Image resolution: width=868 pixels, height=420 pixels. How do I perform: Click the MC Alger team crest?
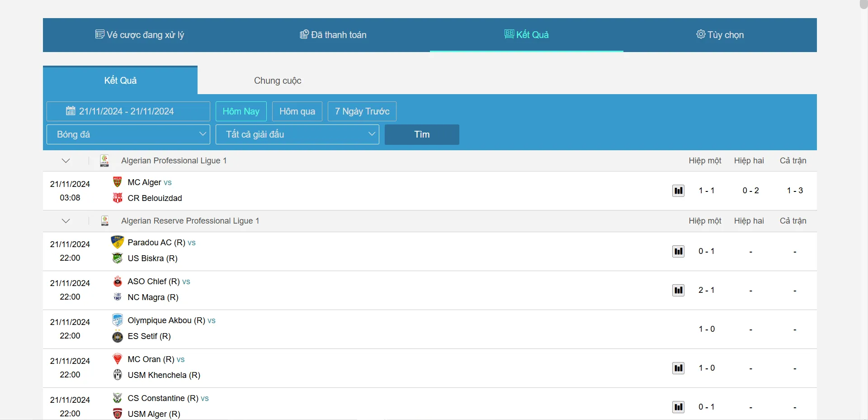118,182
